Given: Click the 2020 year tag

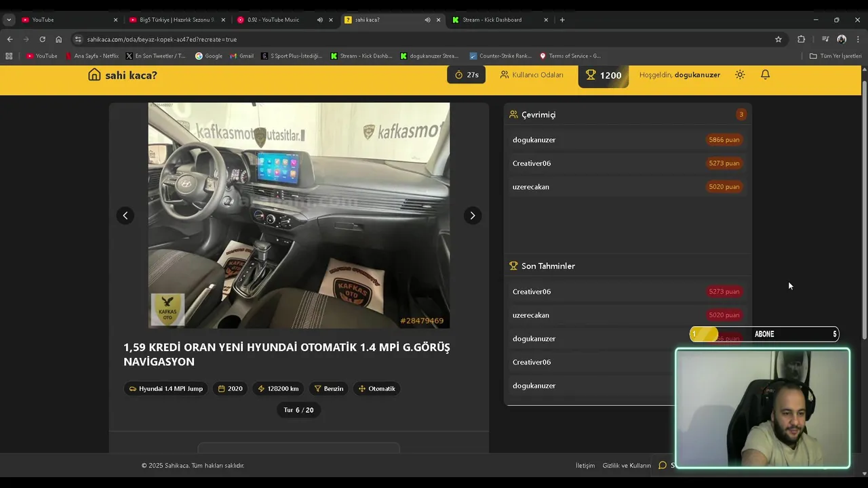Looking at the screenshot, I should point(230,388).
